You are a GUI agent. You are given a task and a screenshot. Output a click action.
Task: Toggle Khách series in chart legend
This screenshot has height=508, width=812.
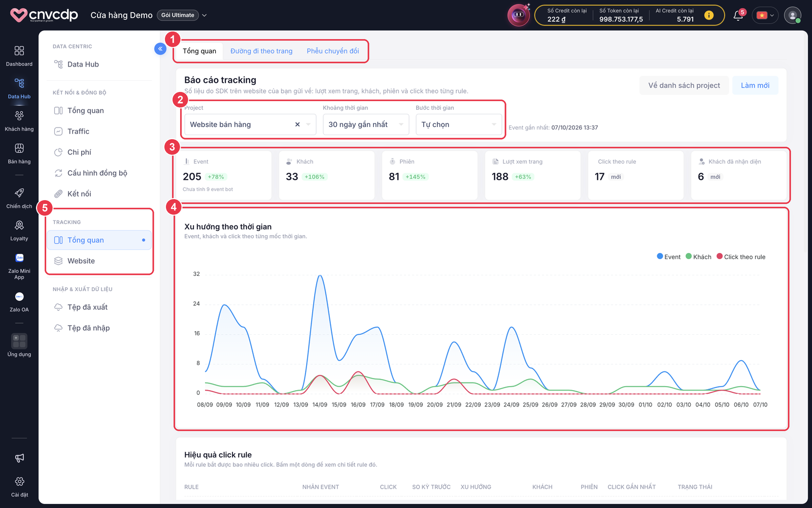(x=698, y=257)
